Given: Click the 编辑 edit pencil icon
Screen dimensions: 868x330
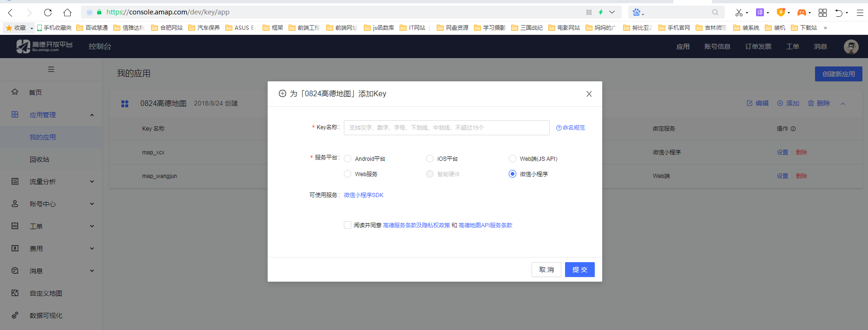Looking at the screenshot, I should (750, 103).
